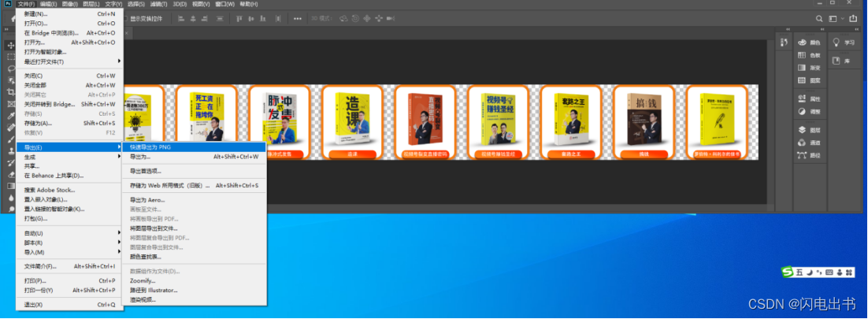The image size is (868, 319).
Task: Choose 新建(N)... in File menu
Action: (71, 14)
